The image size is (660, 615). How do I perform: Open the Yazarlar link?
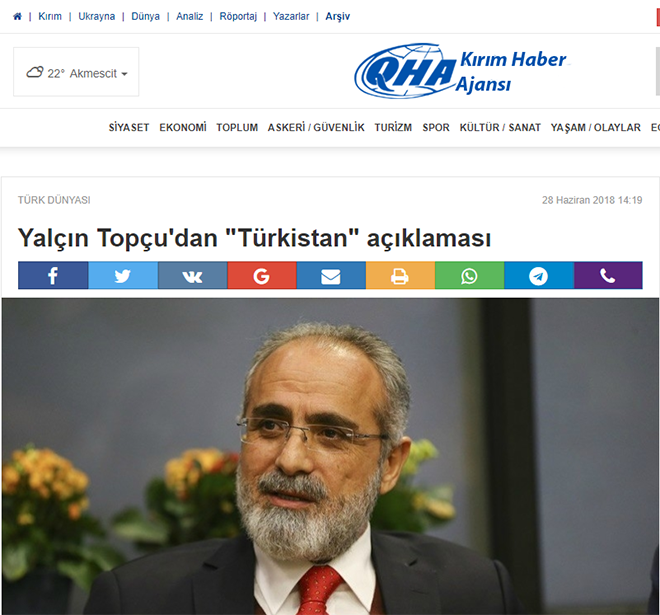click(x=291, y=16)
